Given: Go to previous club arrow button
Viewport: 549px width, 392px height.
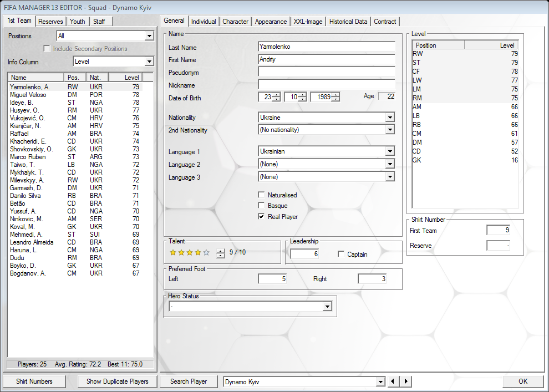Looking at the screenshot, I should pos(393,381).
